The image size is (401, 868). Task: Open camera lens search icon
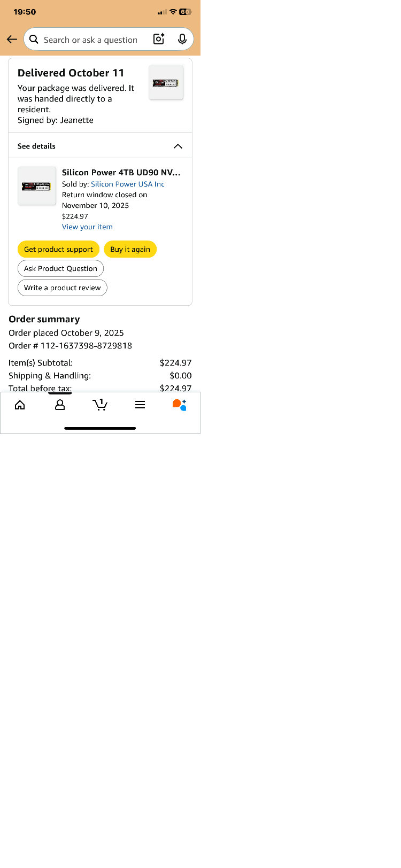(159, 39)
